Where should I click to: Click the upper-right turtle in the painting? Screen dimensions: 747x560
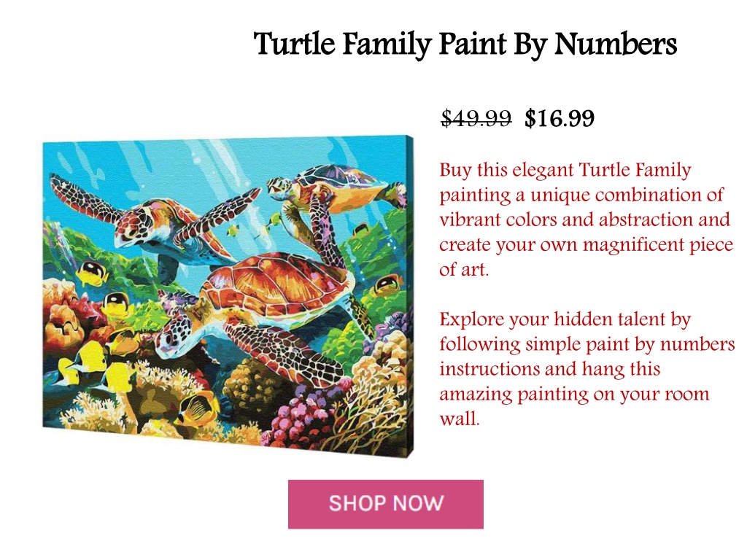pos(333,195)
